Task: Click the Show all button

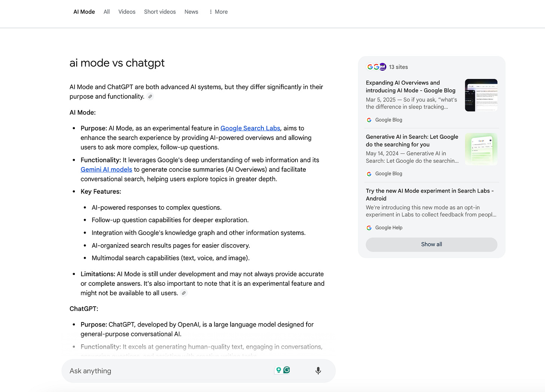Action: coord(432,245)
